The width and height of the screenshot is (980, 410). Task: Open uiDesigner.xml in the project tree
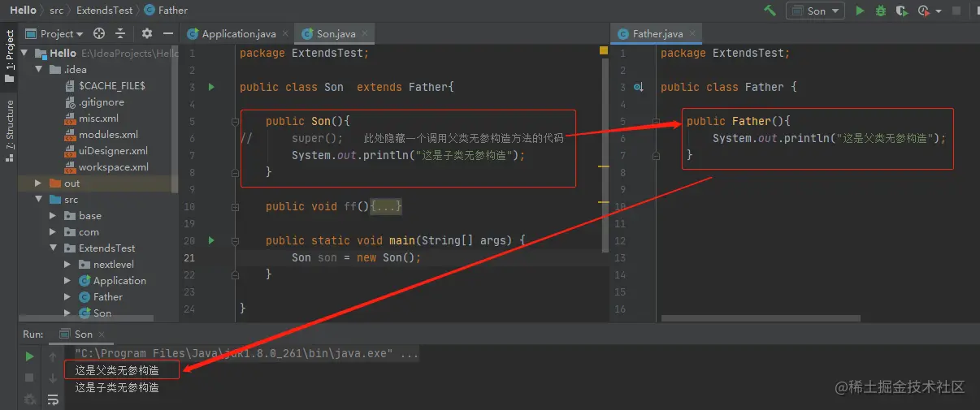pos(106,151)
